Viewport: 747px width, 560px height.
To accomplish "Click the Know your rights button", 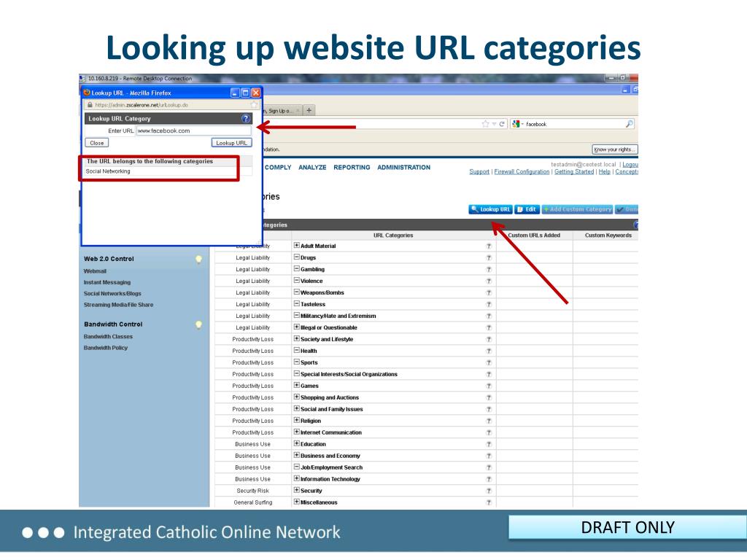I will click(614, 149).
